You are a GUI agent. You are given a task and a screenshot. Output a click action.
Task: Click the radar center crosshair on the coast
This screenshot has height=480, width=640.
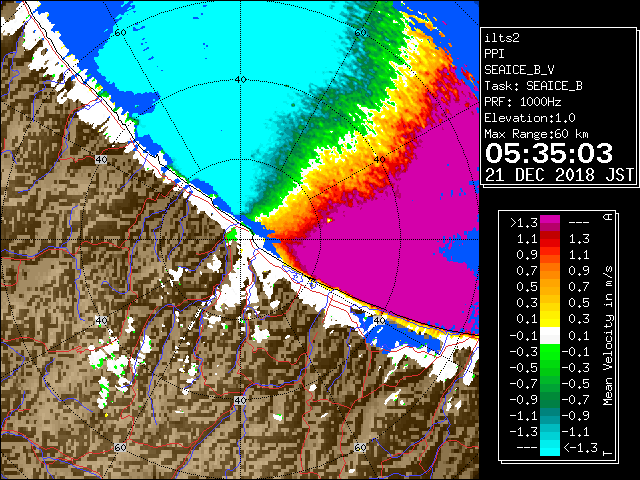(240, 240)
